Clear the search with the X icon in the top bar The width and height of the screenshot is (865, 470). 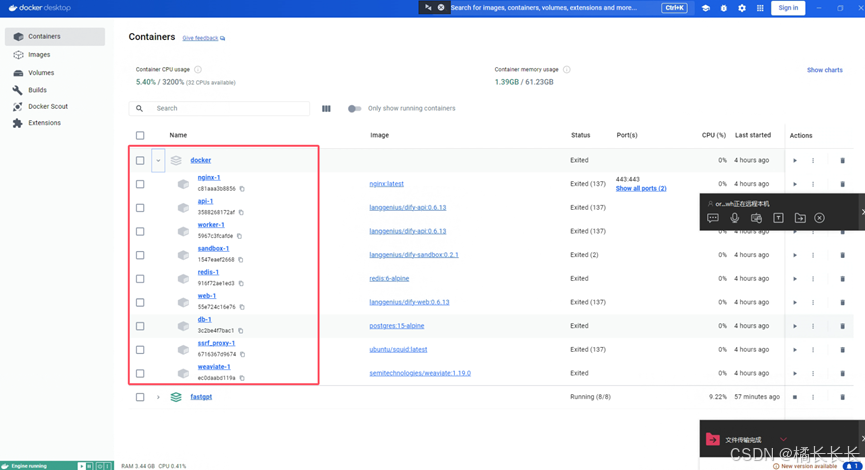(x=441, y=8)
